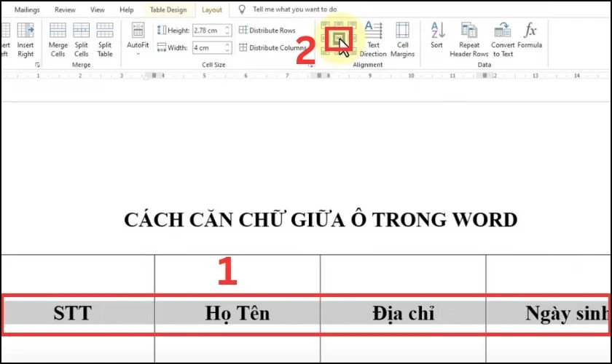Toggle Repeat Header Rows
612x364 pixels.
468,39
